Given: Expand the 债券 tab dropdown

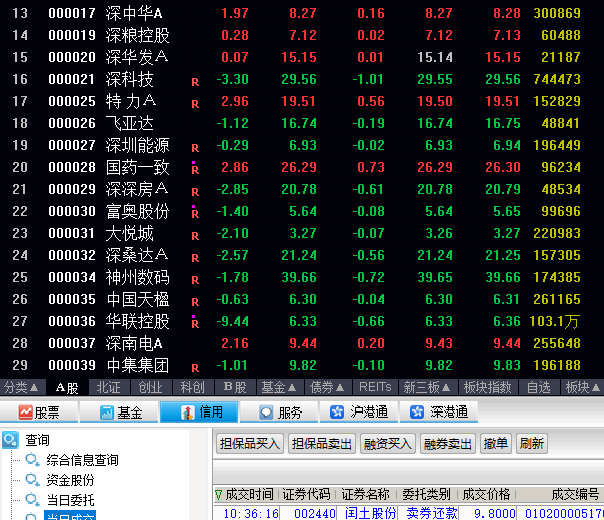Looking at the screenshot, I should point(327,387).
